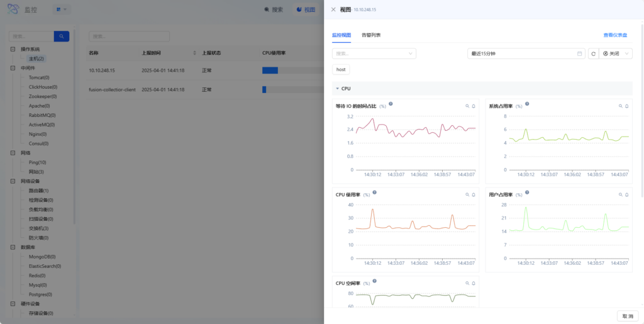Select Zookeeper(0) in the tree
644x324 pixels.
tap(43, 96)
